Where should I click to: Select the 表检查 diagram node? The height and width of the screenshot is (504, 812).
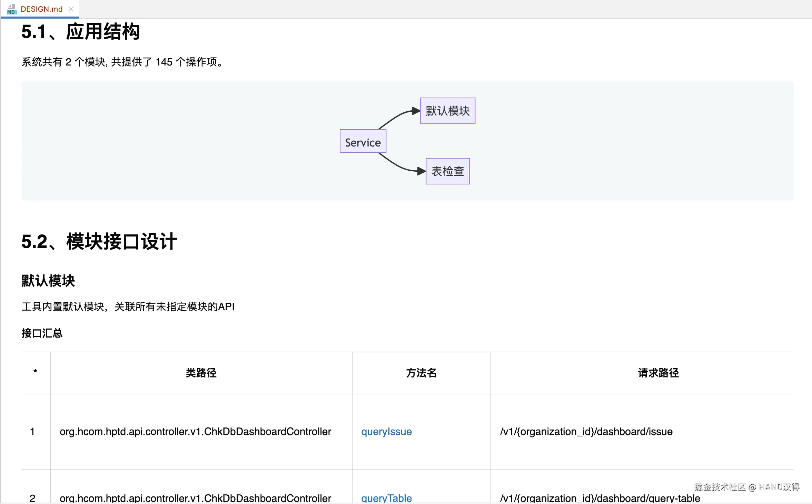click(x=447, y=171)
